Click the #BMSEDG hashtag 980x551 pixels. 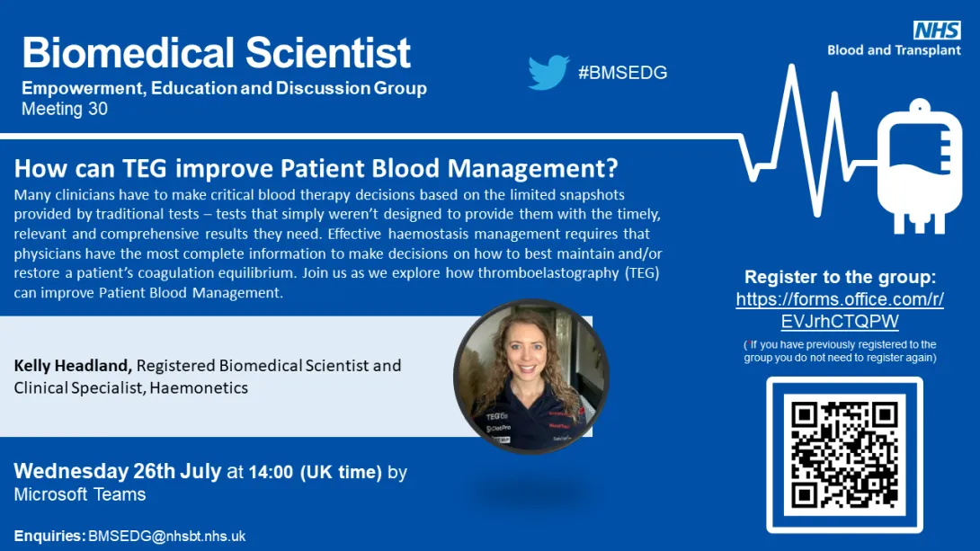622,73
